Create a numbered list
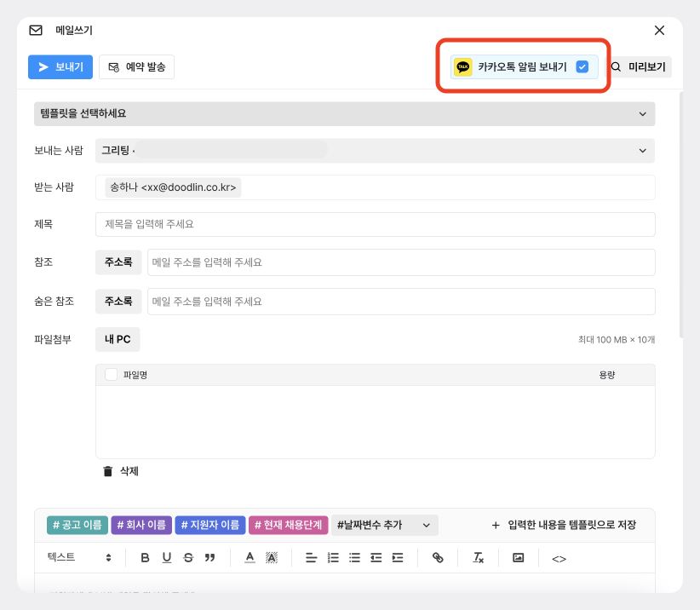 (x=333, y=558)
